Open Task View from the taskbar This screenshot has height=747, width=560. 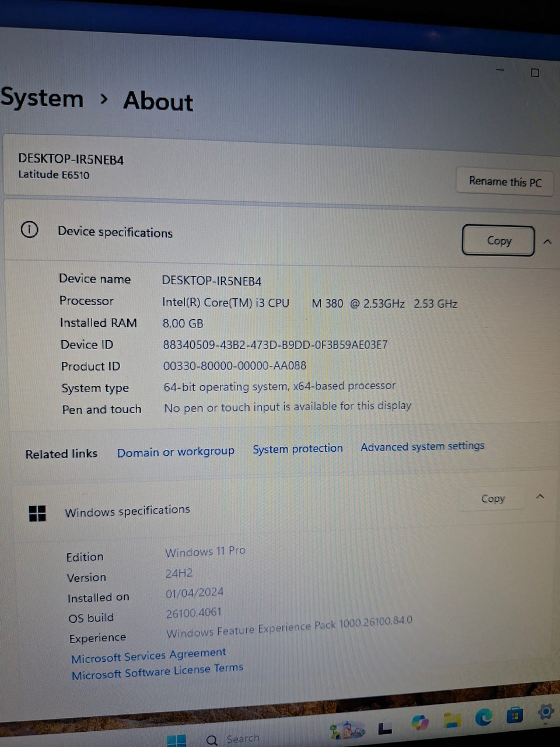tap(385, 728)
